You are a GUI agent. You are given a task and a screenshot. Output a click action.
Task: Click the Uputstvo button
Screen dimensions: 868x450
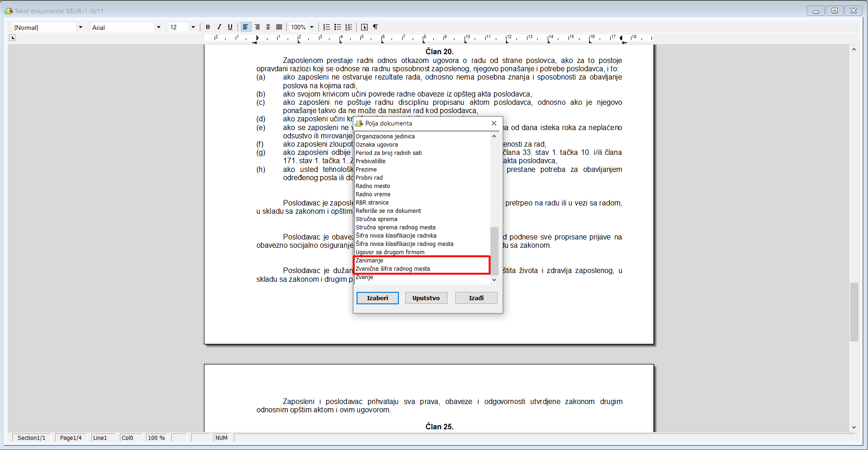tap(426, 298)
